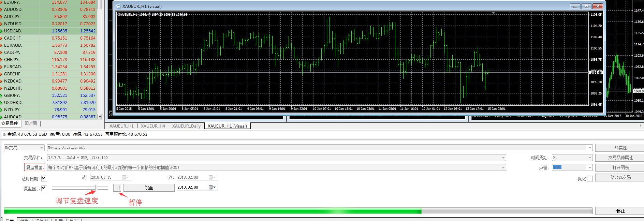
Task: Click the GBPJPY up-arrow symbol icon
Action: pos(2,95)
